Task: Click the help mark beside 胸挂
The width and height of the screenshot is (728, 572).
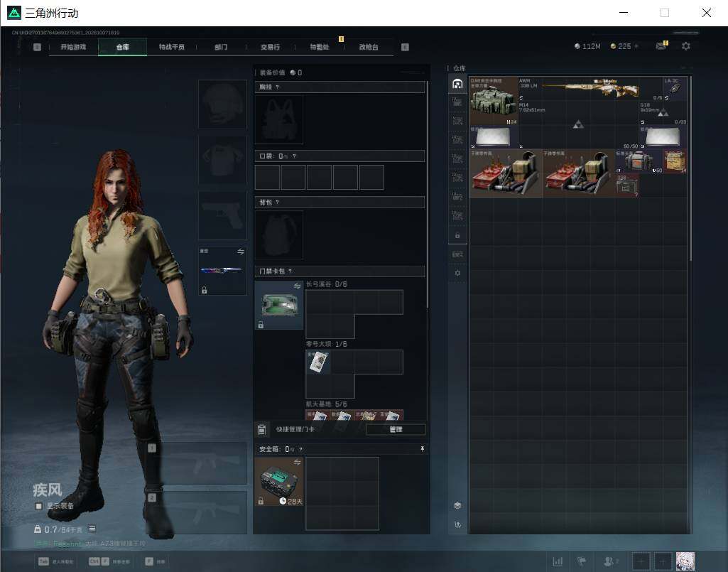Action: 278,87
